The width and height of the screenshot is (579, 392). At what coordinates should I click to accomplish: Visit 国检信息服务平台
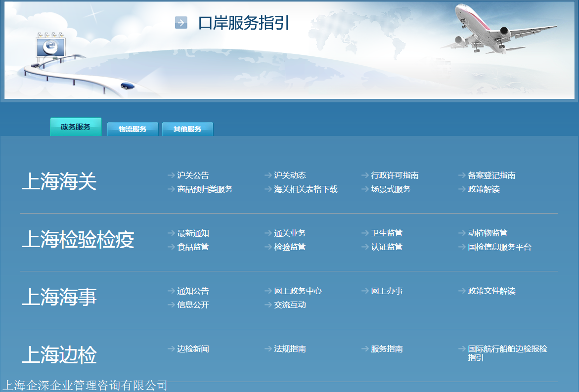pos(499,247)
